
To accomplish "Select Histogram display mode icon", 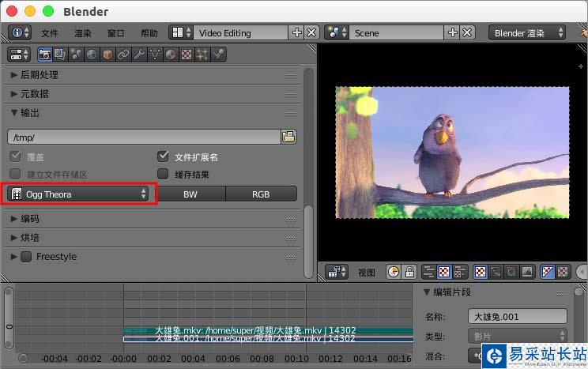I will (527, 272).
